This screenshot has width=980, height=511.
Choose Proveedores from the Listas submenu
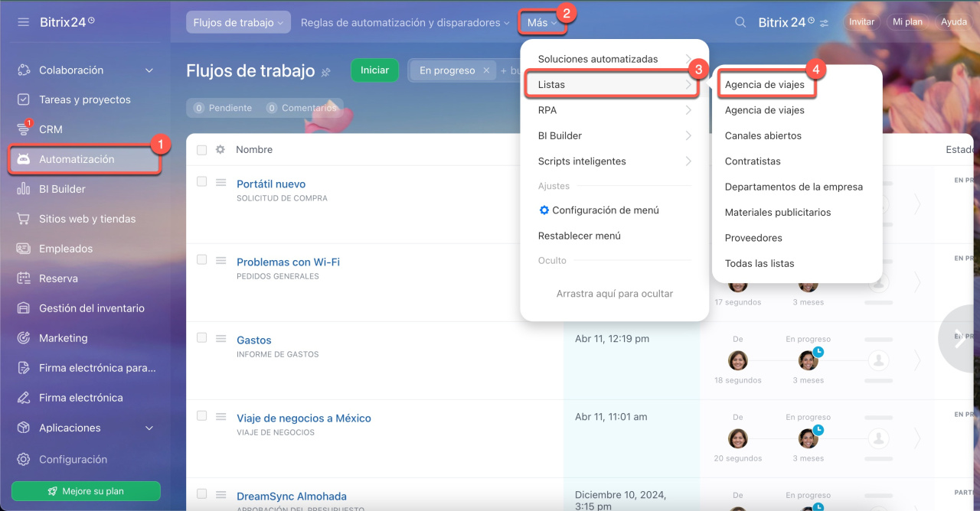coord(753,238)
